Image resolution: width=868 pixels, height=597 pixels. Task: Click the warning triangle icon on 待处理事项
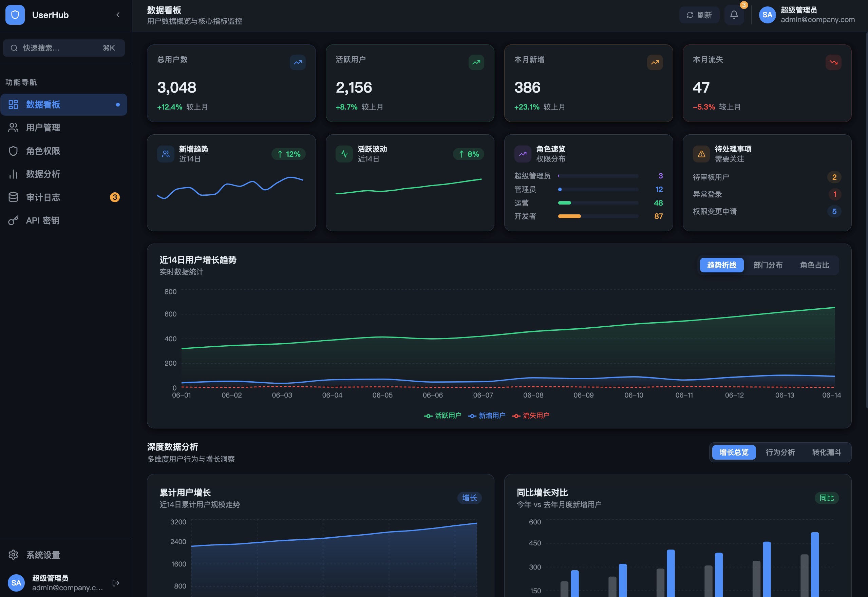click(x=701, y=154)
